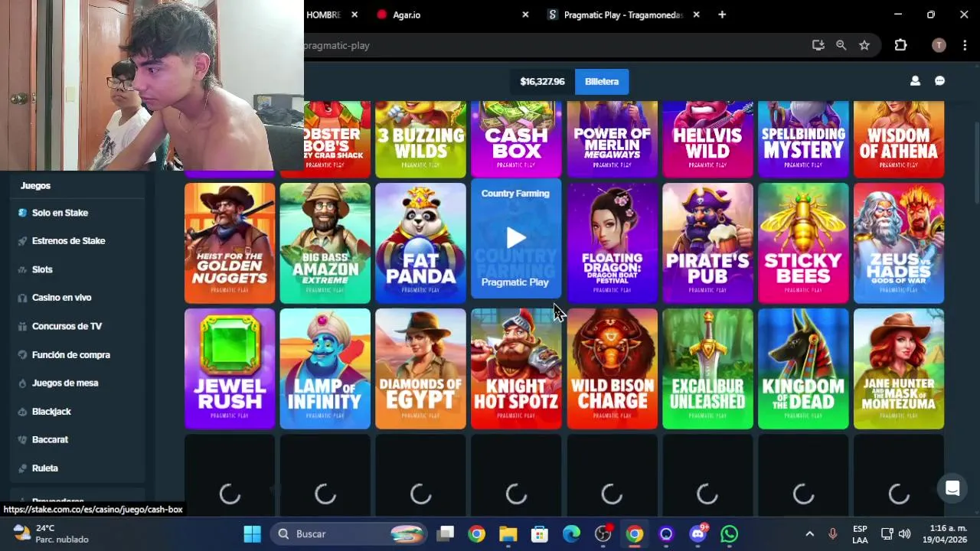
Task: Open the Chrome extensions puzzle icon
Action: click(900, 45)
